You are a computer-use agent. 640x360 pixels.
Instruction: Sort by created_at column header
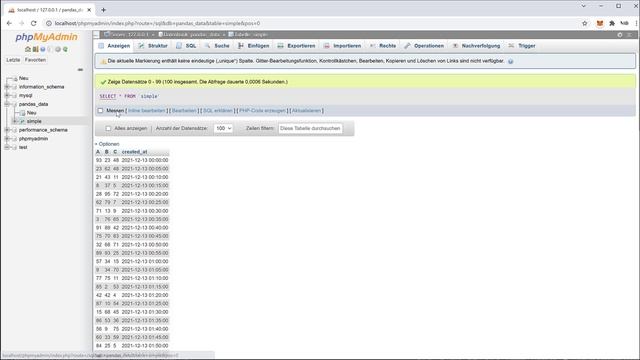pyautogui.click(x=134, y=152)
